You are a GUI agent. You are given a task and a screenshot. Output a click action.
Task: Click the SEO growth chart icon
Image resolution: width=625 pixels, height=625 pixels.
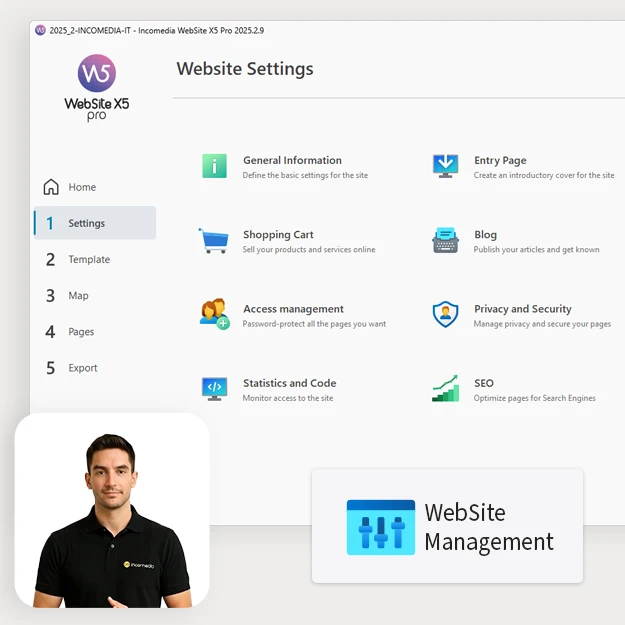click(x=445, y=389)
